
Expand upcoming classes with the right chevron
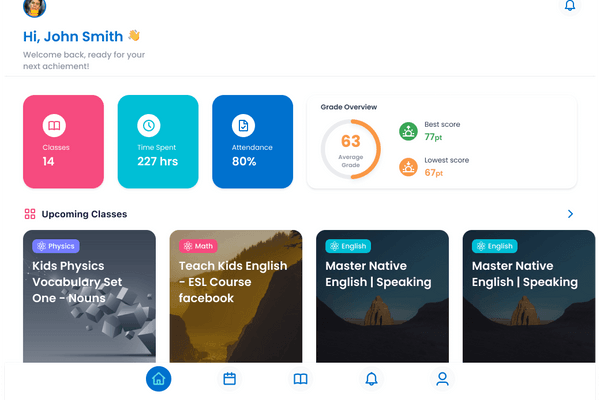[570, 214]
